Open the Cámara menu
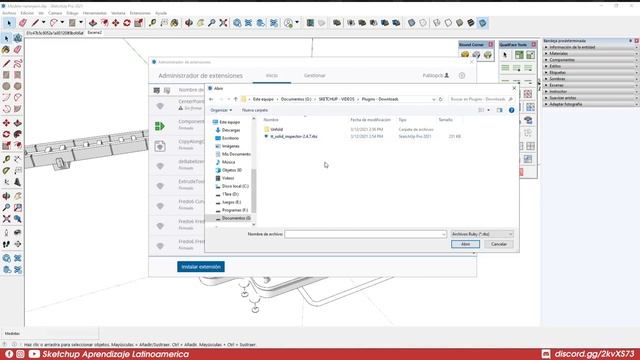Image resolution: width=640 pixels, height=360 pixels. (x=55, y=13)
